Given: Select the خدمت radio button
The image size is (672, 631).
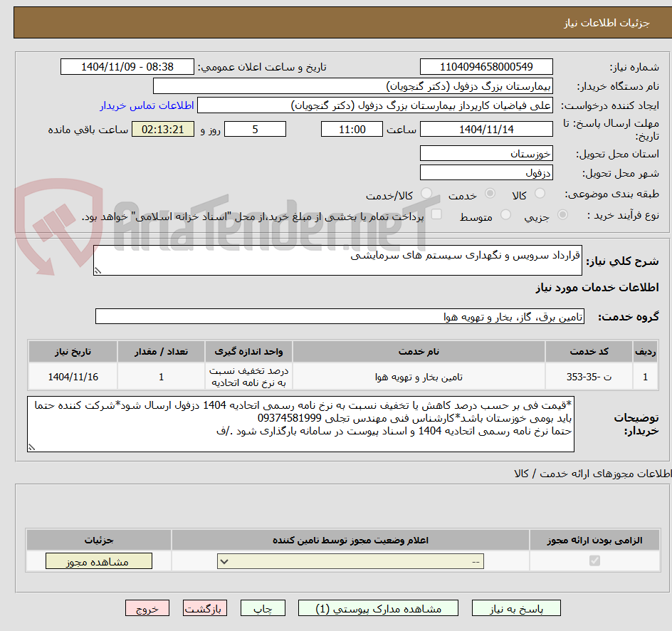Looking at the screenshot, I should coord(490,193).
